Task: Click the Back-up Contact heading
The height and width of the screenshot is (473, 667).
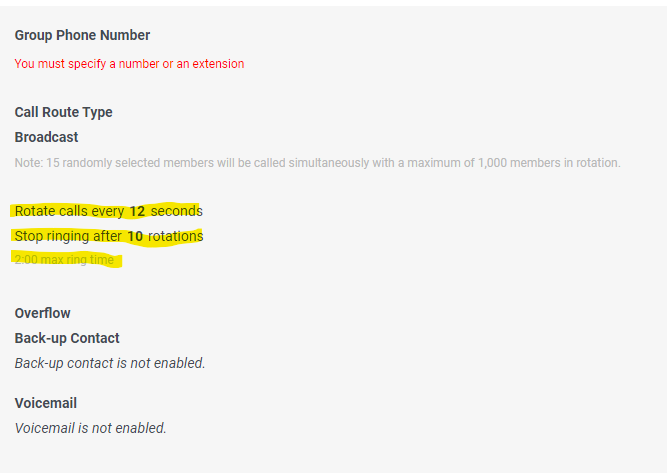Action: tap(67, 338)
